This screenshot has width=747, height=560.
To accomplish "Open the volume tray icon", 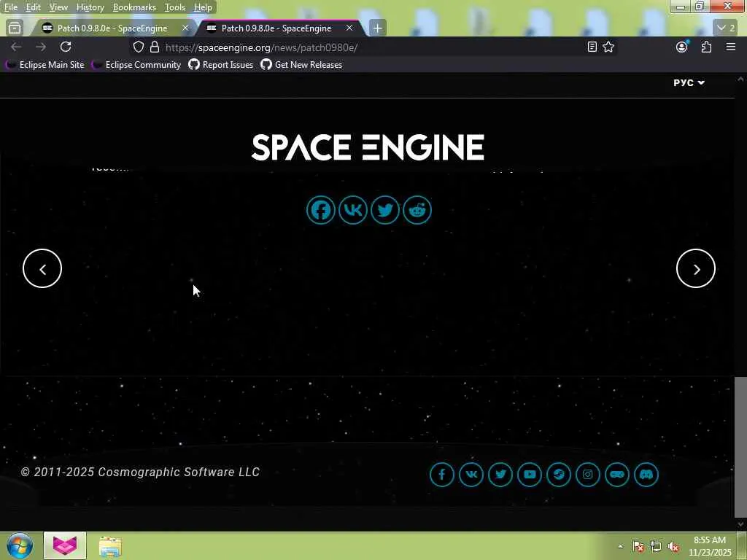I will coord(673,547).
